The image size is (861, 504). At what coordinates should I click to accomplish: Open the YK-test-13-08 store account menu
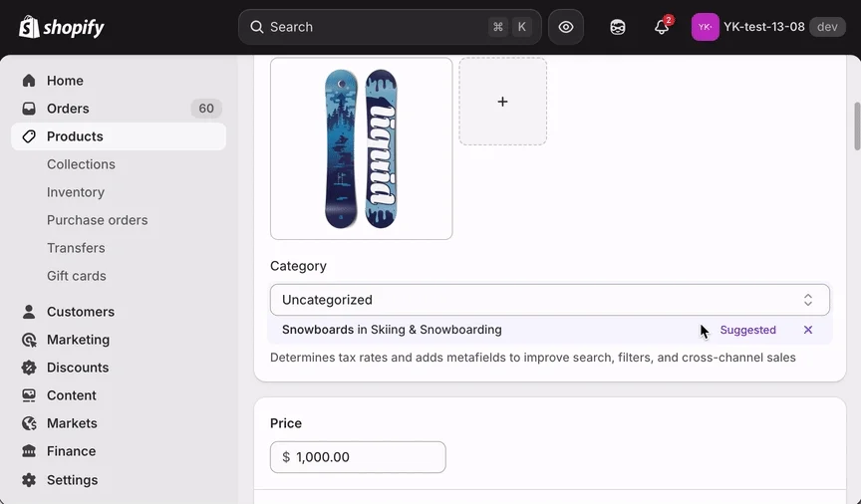767,27
